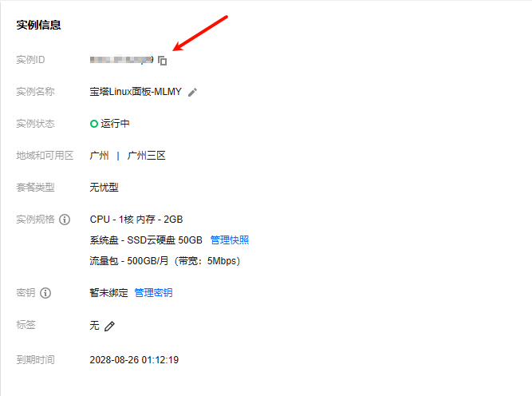
Task: Click the CPU - 1核 内存 - 2GB line
Action: pyautogui.click(x=136, y=220)
